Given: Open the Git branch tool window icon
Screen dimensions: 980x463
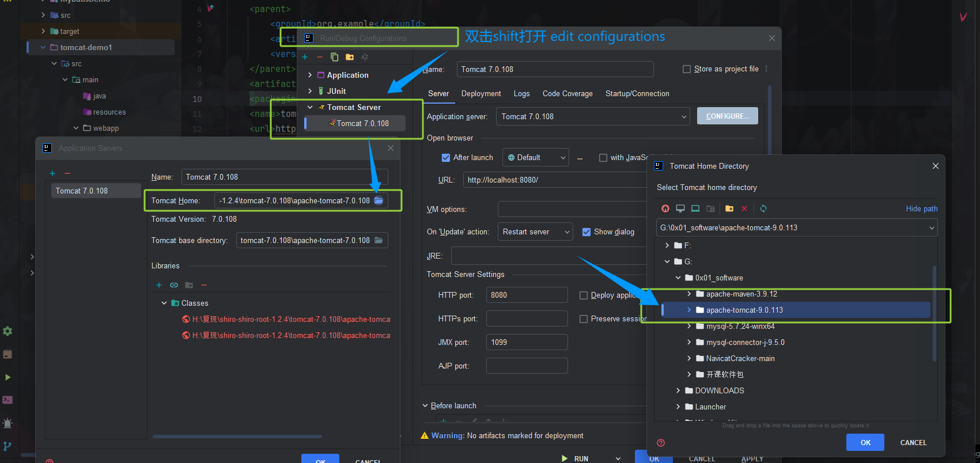Looking at the screenshot, I should [7, 446].
